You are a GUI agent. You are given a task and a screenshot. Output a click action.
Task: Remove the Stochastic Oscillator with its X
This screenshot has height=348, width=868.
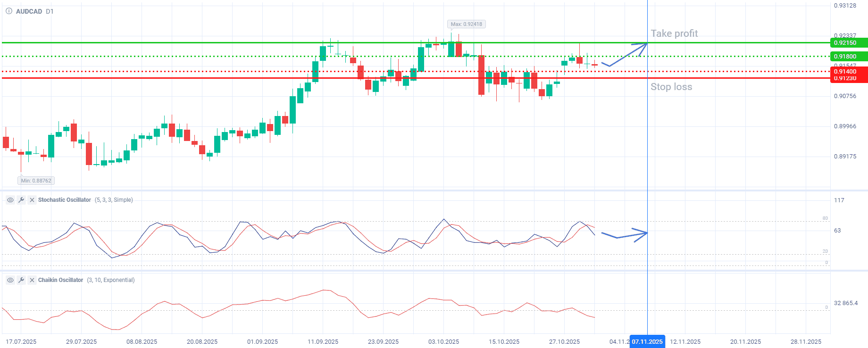pyautogui.click(x=32, y=200)
